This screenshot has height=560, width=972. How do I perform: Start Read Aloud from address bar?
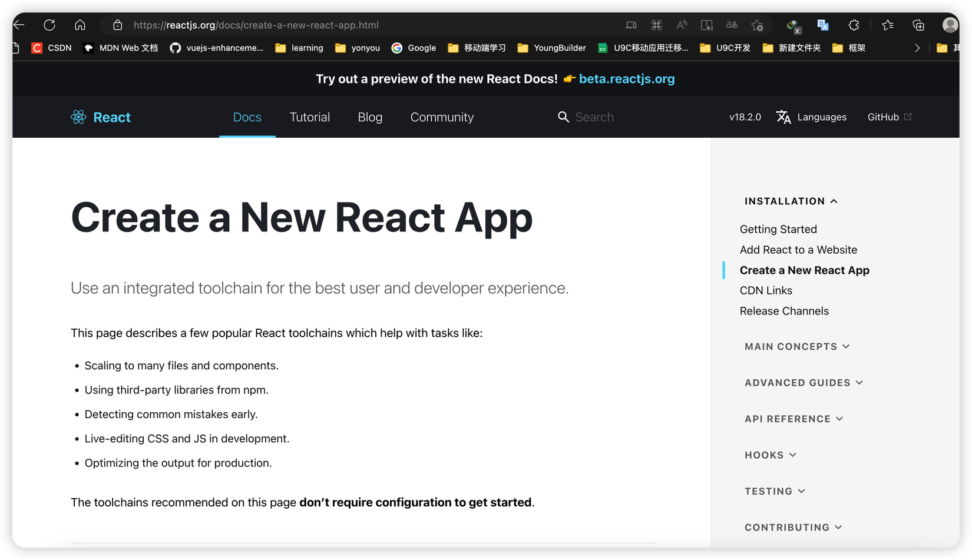pyautogui.click(x=682, y=25)
